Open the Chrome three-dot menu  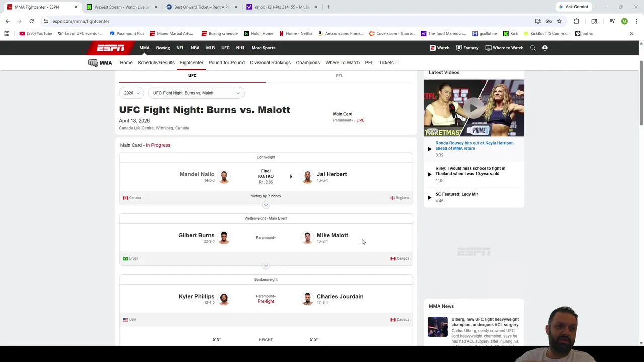pos(636,21)
